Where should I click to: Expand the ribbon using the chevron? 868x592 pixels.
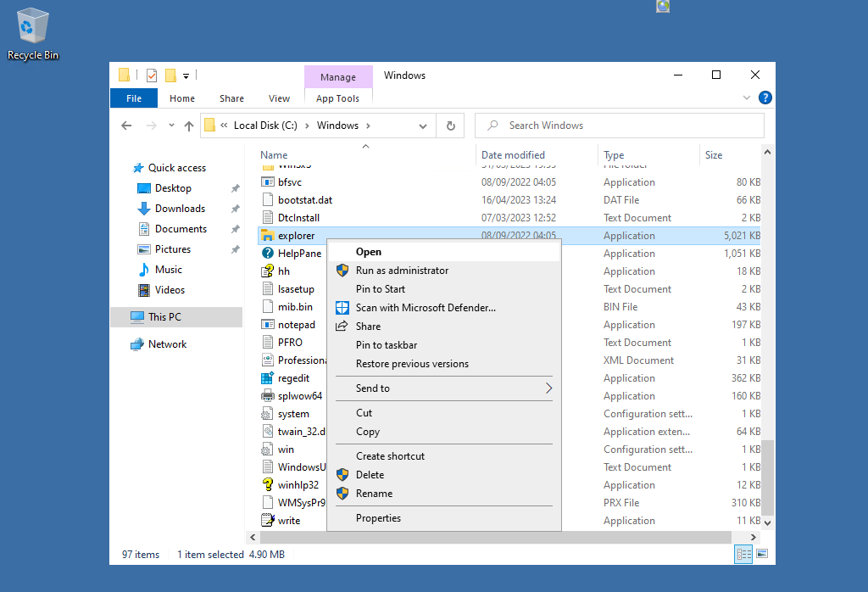(747, 98)
